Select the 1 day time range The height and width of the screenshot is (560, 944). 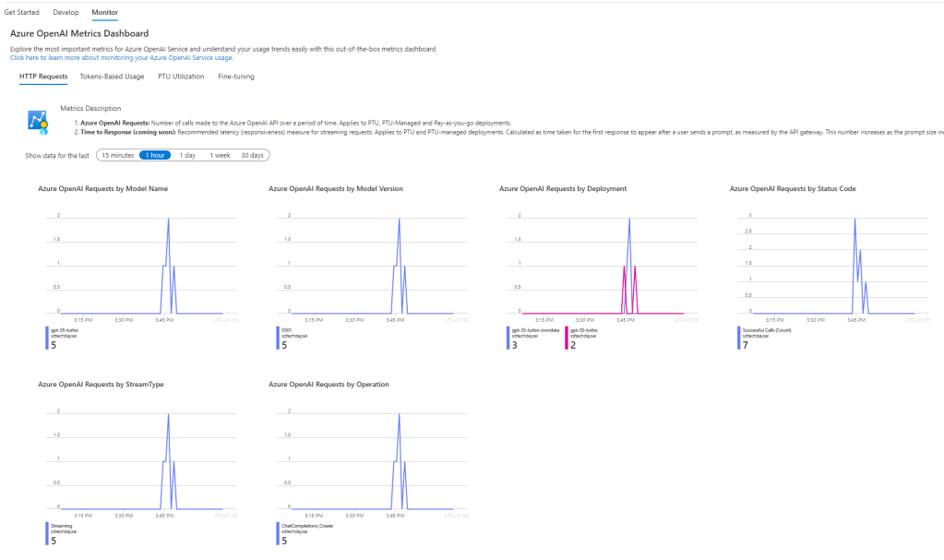187,155
